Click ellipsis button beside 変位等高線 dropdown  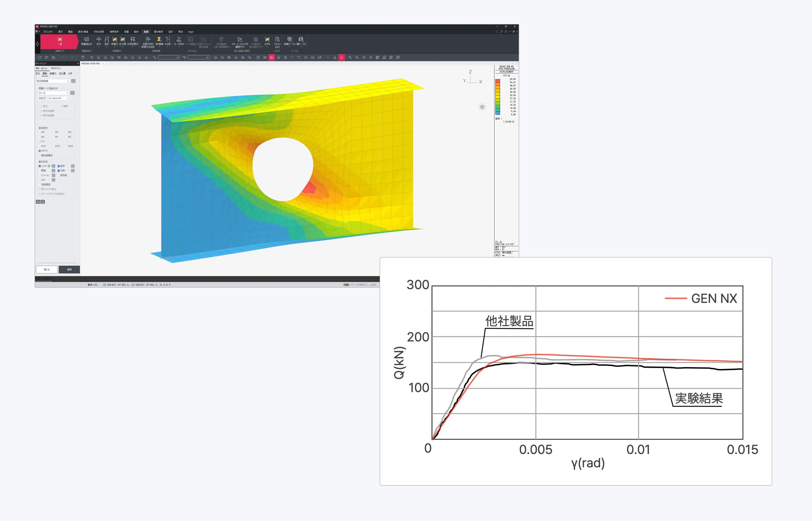pos(73,81)
